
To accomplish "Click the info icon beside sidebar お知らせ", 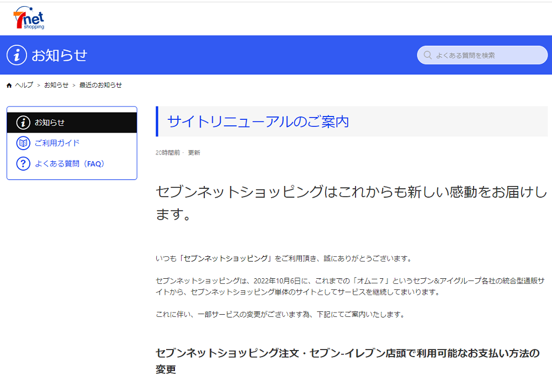I will click(x=23, y=123).
